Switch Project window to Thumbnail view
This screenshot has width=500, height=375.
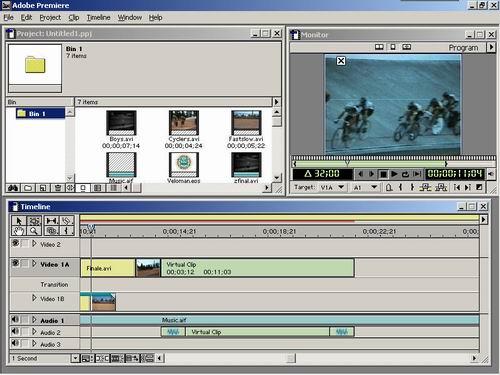pos(97,188)
